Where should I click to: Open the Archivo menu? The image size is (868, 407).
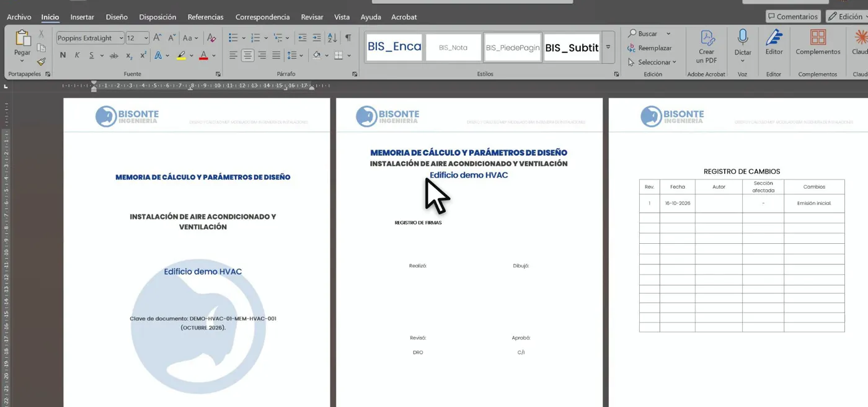[x=19, y=17]
